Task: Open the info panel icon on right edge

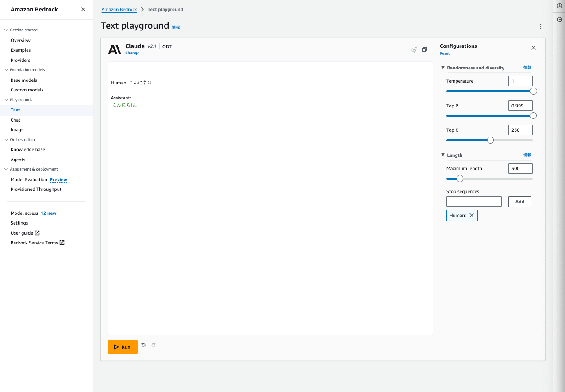Action: 559,6
